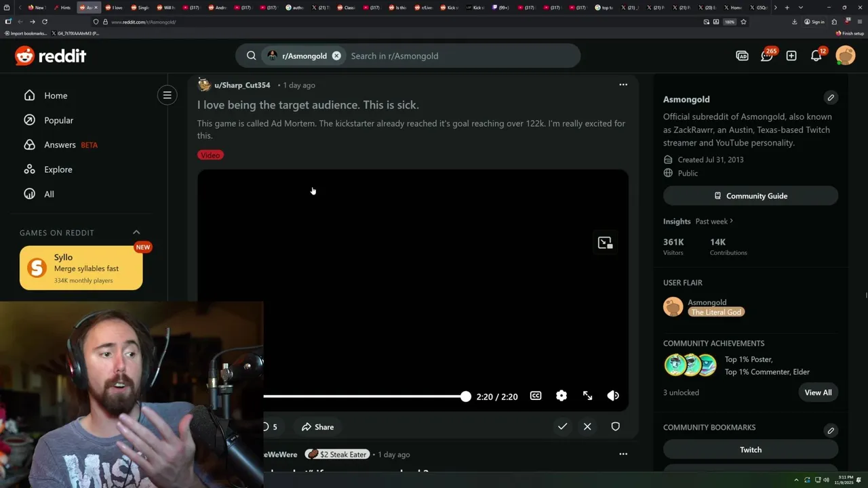Open chat with 265 unread messages
Viewport: 868px width, 488px height.
pyautogui.click(x=767, y=56)
